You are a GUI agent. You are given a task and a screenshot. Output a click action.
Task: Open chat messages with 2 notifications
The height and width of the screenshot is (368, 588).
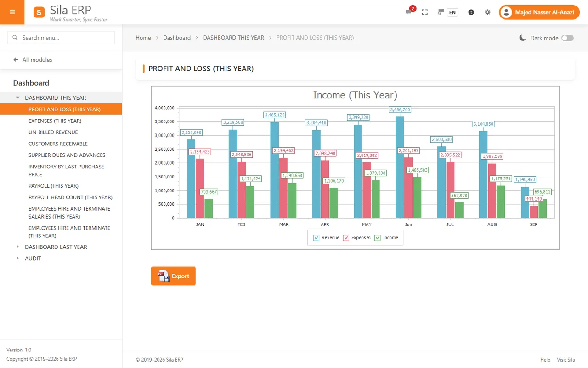pyautogui.click(x=408, y=12)
